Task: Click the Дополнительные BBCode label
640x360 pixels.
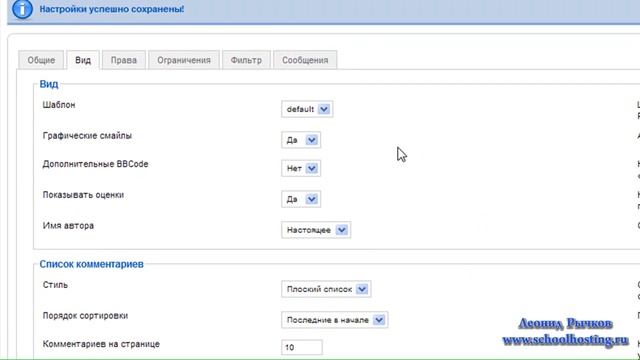Action: 95,164
